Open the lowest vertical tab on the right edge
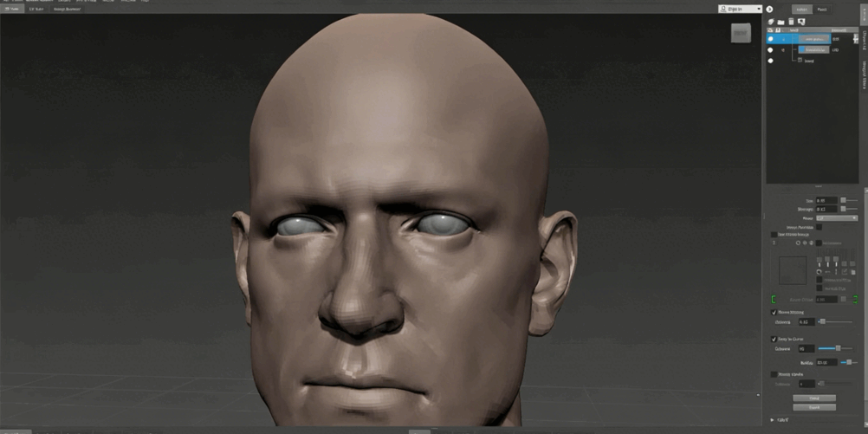 click(865, 74)
